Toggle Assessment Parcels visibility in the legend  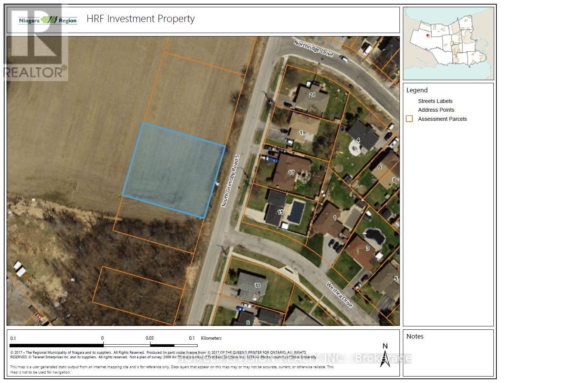click(x=442, y=119)
